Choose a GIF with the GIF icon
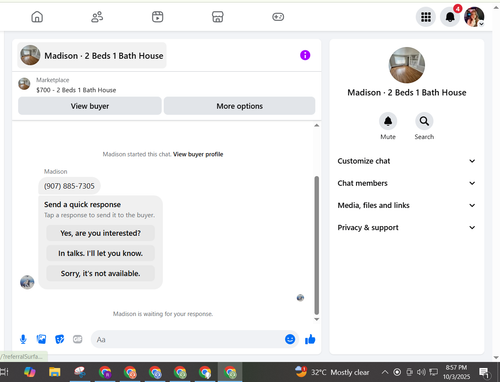500x382 pixels. (x=78, y=339)
